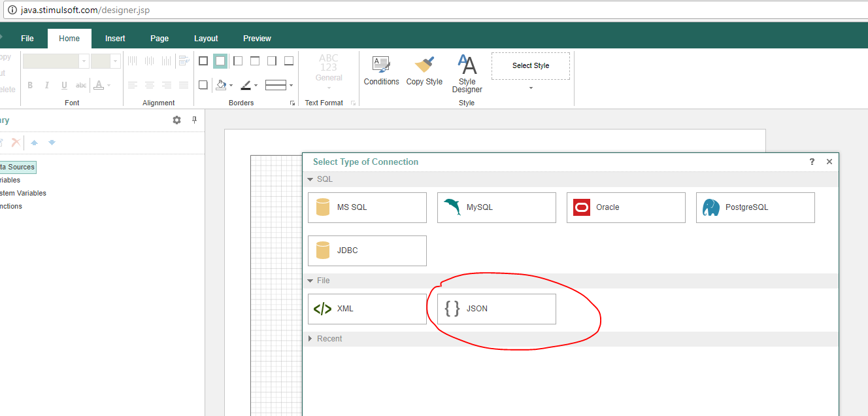This screenshot has height=416, width=868.
Task: Collapse the File section
Action: click(311, 281)
